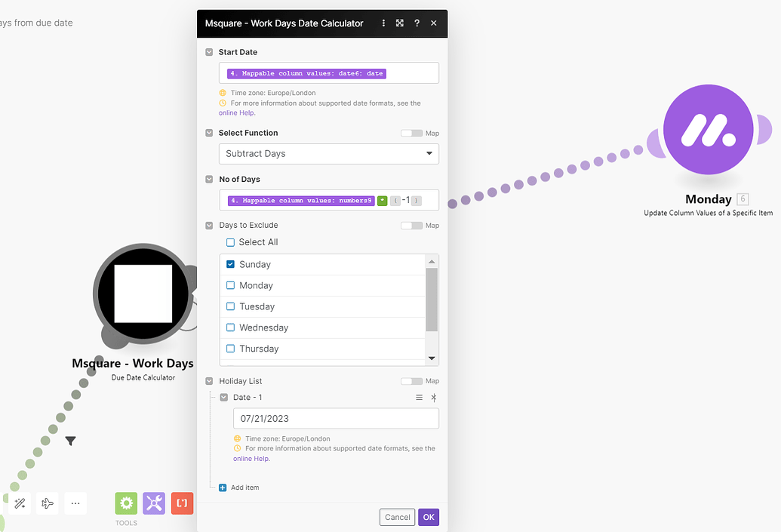Open the more options ellipsis button
The height and width of the screenshot is (532, 781).
point(75,503)
